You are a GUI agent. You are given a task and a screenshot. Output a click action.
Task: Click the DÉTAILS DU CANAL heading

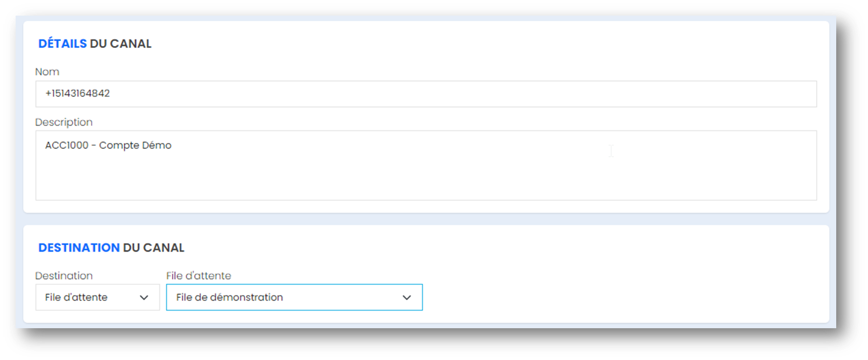[95, 44]
